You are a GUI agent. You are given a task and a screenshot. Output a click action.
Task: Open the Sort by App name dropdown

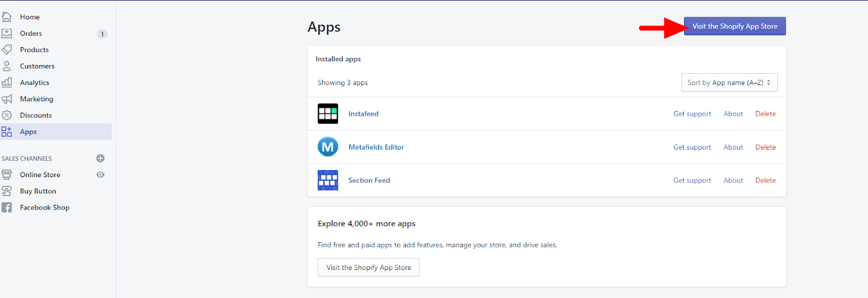[x=729, y=82]
